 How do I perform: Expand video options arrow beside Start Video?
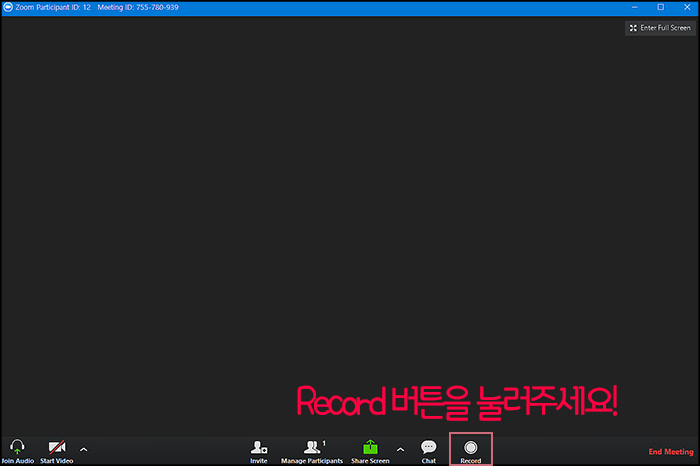(x=83, y=449)
